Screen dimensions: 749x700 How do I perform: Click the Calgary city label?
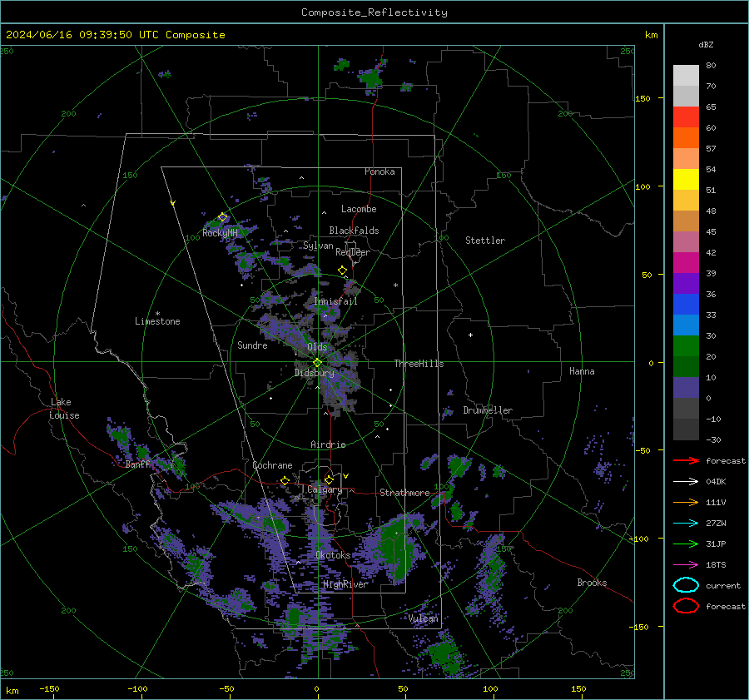325,489
